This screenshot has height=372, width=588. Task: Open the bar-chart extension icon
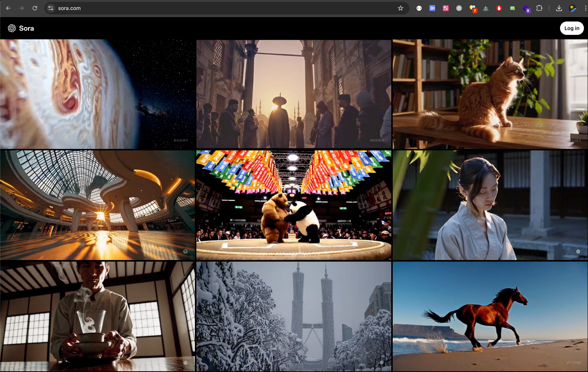coord(486,8)
